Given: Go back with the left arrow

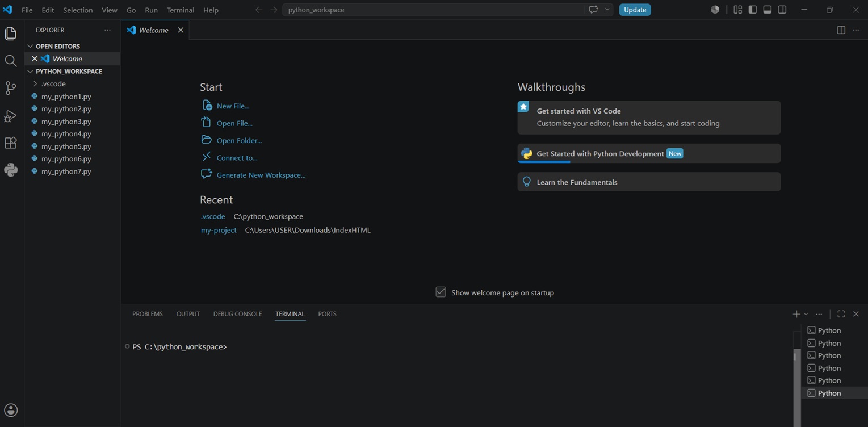Looking at the screenshot, I should click(x=259, y=10).
